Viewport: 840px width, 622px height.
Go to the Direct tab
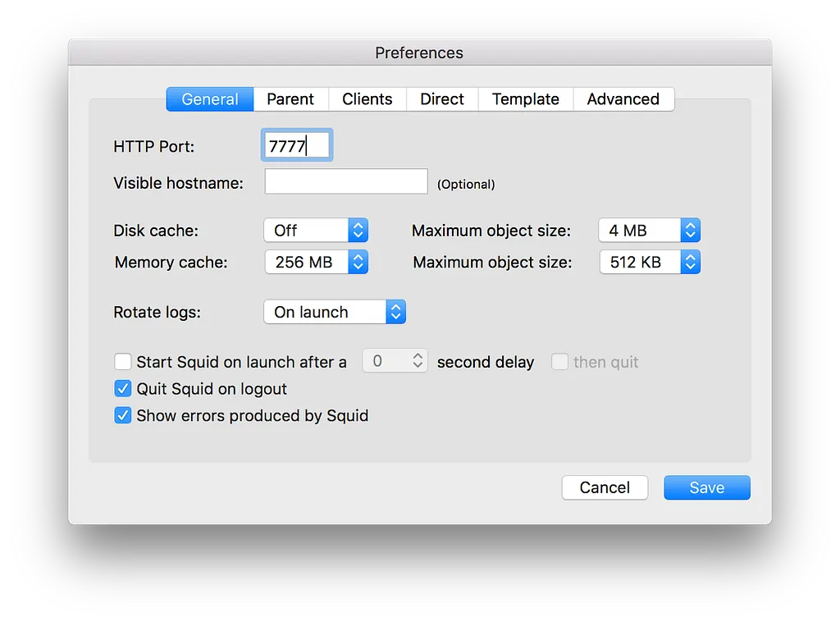[442, 99]
